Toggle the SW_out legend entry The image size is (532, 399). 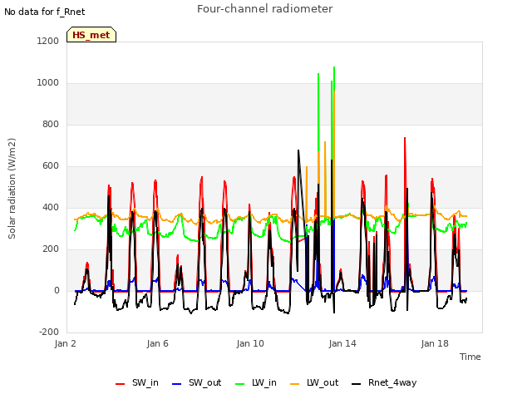coord(196,382)
